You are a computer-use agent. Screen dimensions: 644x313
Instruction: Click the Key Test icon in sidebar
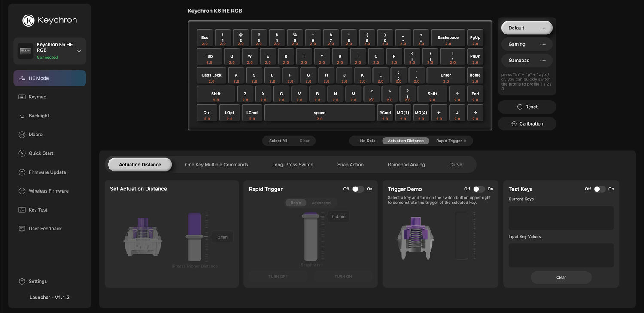22,210
